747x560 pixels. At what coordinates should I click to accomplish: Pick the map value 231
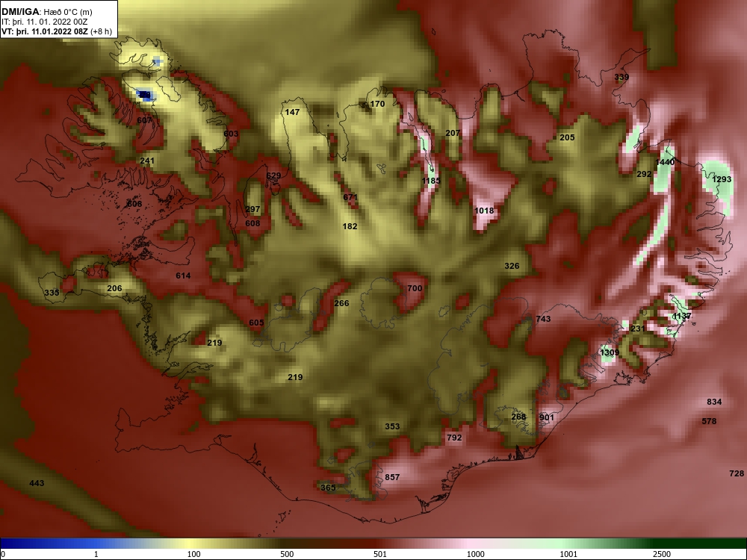click(637, 329)
